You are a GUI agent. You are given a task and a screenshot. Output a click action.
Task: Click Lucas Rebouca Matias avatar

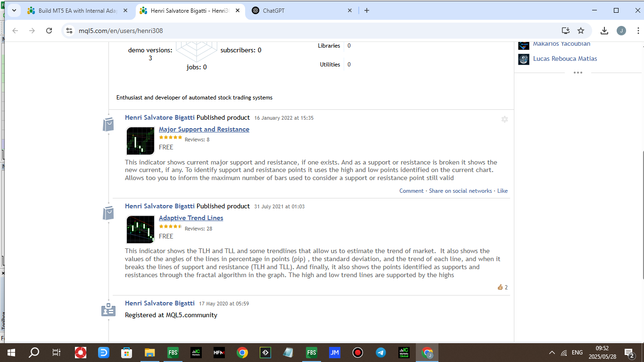tap(524, 59)
